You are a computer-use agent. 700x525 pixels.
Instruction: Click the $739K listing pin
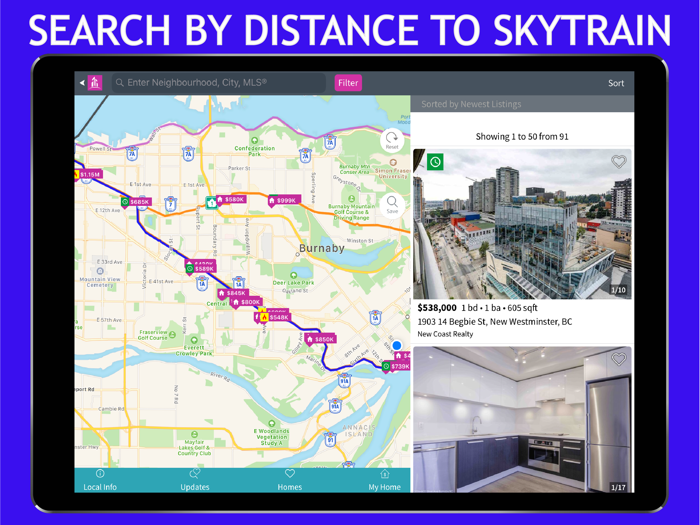(x=397, y=366)
